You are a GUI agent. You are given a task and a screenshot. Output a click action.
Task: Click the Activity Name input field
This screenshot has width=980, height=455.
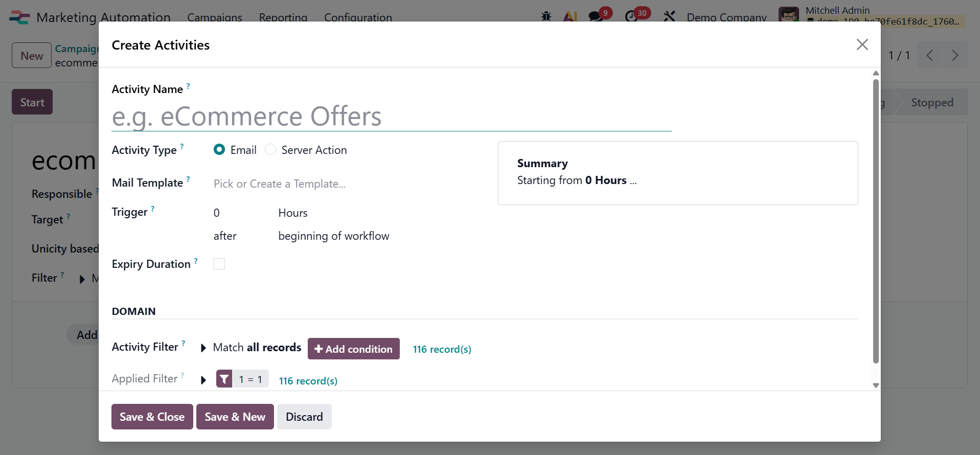(x=391, y=117)
